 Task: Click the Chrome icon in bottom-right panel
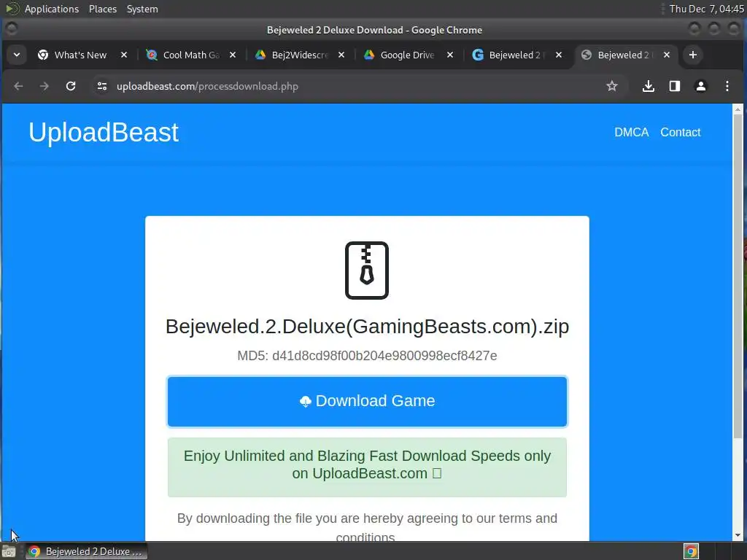[691, 551]
